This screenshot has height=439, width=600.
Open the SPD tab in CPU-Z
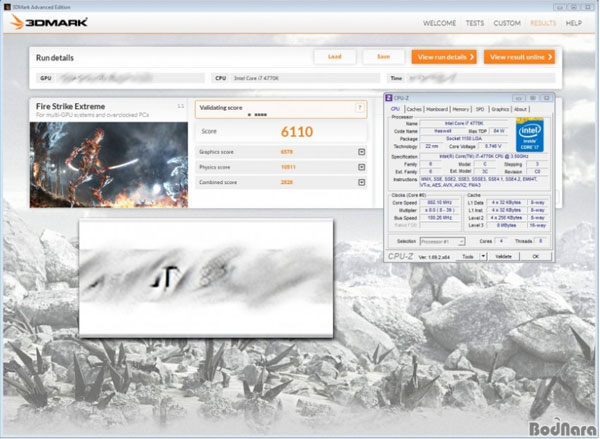coord(480,109)
